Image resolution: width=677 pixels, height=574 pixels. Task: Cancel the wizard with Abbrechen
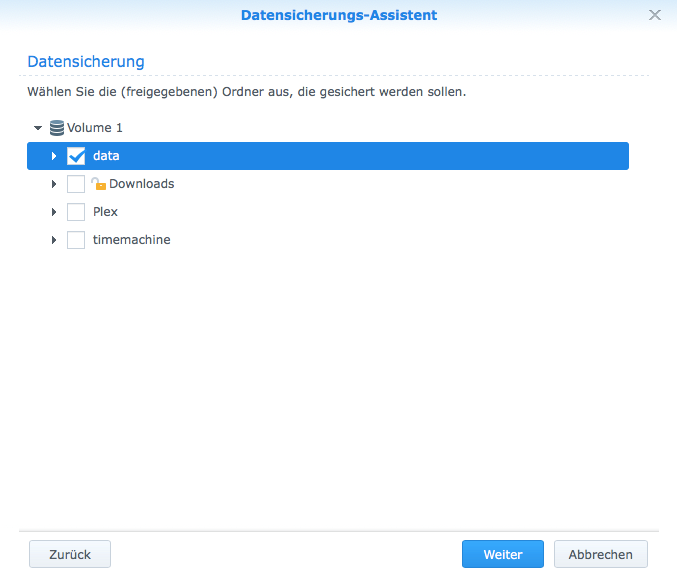tap(601, 554)
